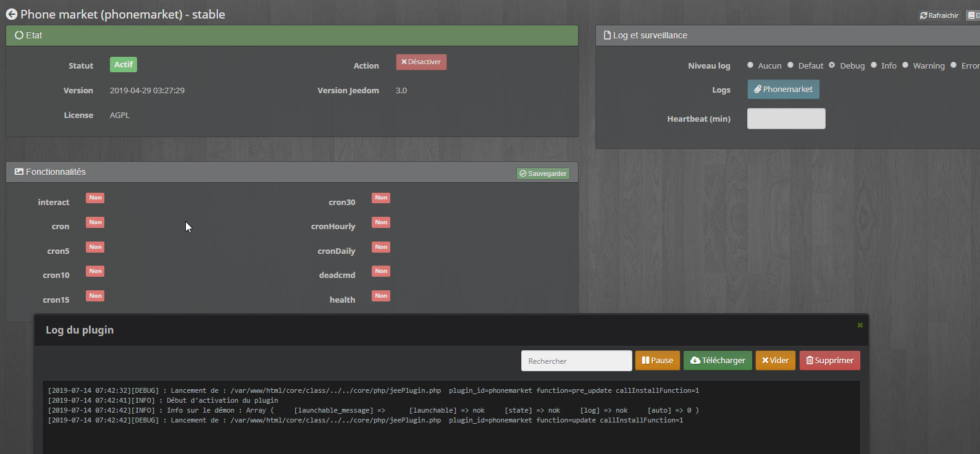980x454 pixels.
Task: Click the version date 2019-04-29 03:27:29
Action: [x=147, y=90]
